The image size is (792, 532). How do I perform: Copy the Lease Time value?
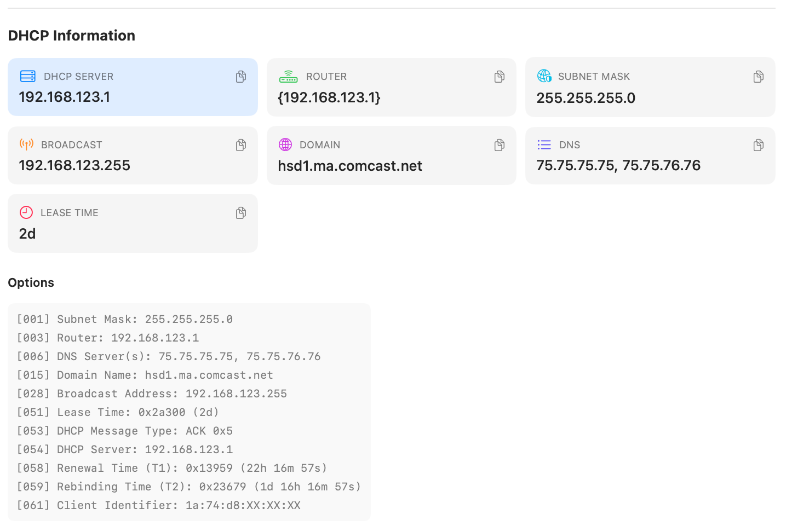[x=241, y=213]
